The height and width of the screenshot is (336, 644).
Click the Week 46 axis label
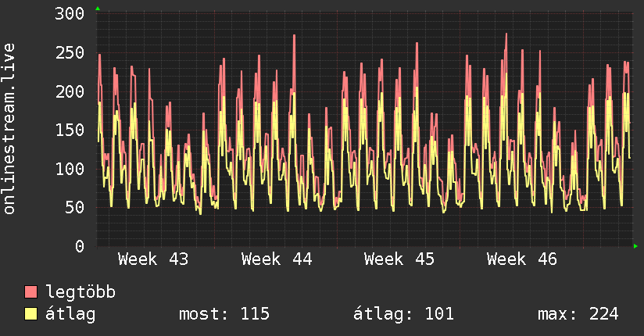[x=522, y=259]
